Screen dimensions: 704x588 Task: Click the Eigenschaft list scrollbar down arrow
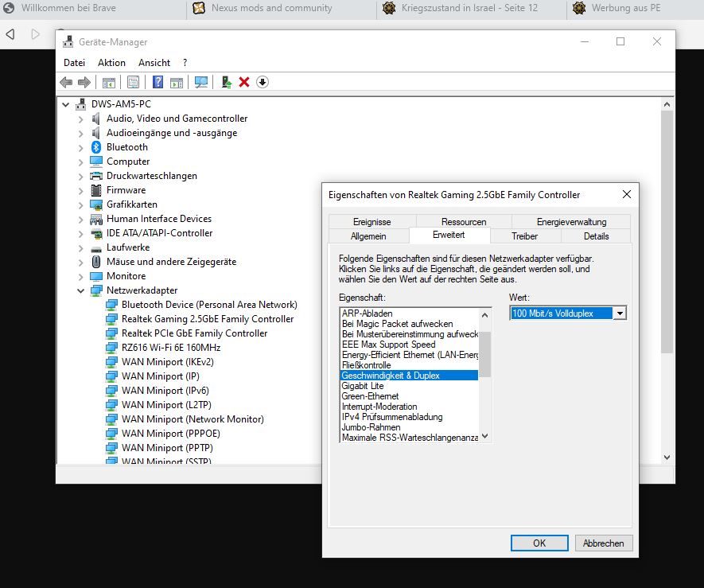(485, 436)
